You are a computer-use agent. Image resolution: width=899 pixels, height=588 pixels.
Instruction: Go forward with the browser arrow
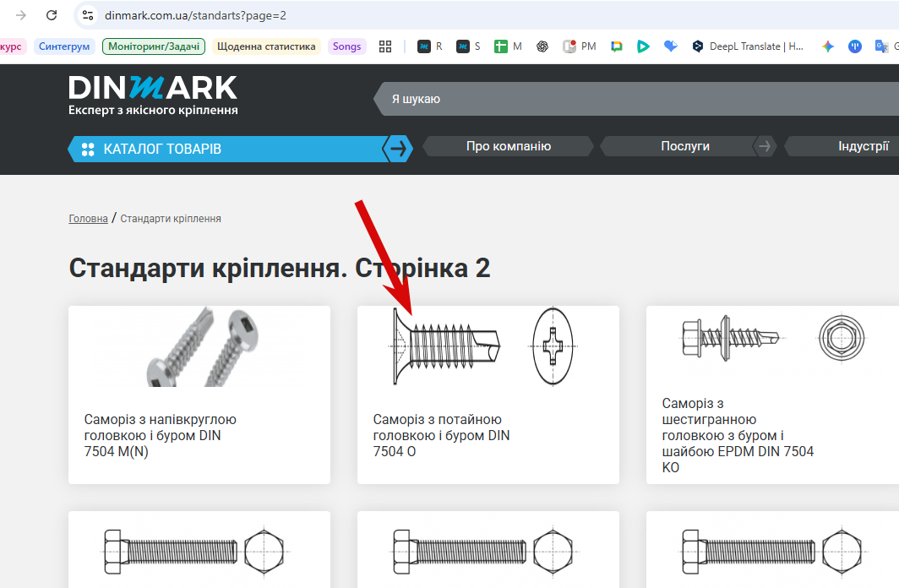(x=20, y=15)
